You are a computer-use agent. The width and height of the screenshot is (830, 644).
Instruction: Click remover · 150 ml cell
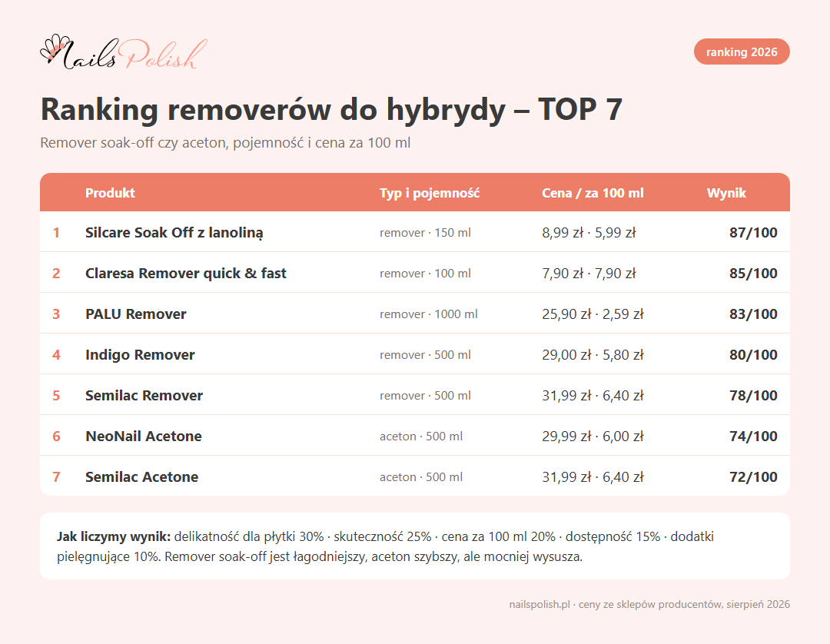click(425, 232)
